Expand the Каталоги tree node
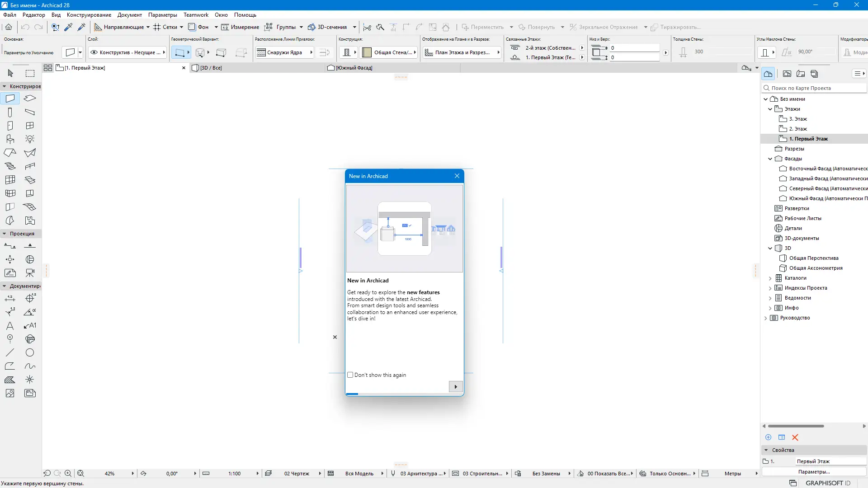The image size is (868, 488). click(x=770, y=278)
